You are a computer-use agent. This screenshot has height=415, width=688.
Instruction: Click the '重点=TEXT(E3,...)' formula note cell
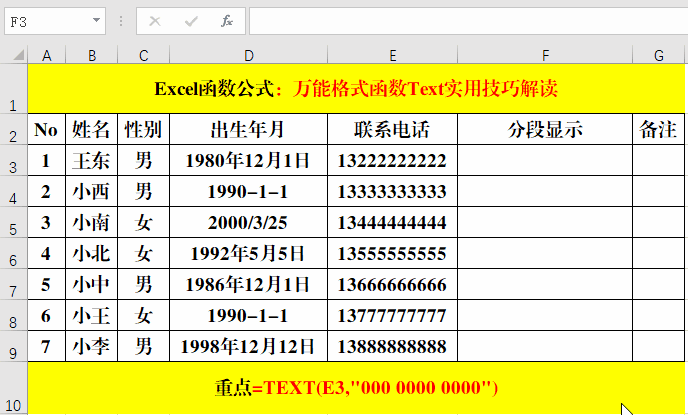356,388
